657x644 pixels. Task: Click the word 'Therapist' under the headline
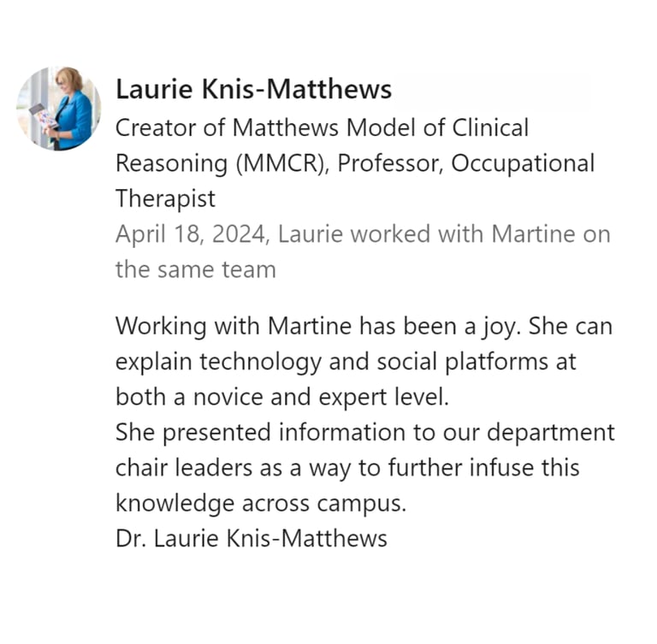165,199
